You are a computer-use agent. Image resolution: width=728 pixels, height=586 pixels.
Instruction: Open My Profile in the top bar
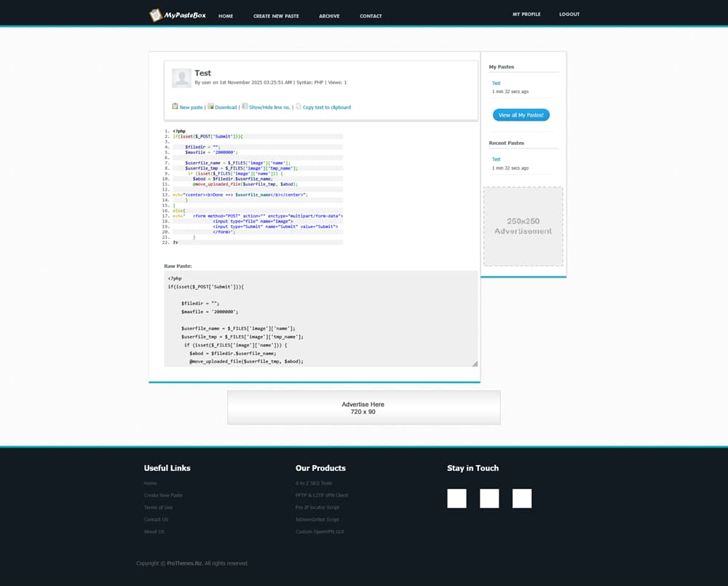pyautogui.click(x=526, y=15)
